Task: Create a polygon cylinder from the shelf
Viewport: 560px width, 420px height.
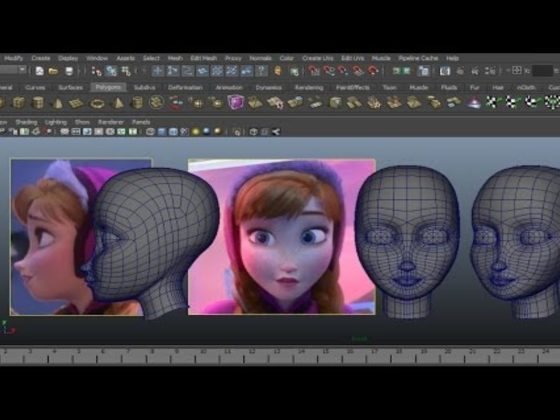Action: coord(38,103)
